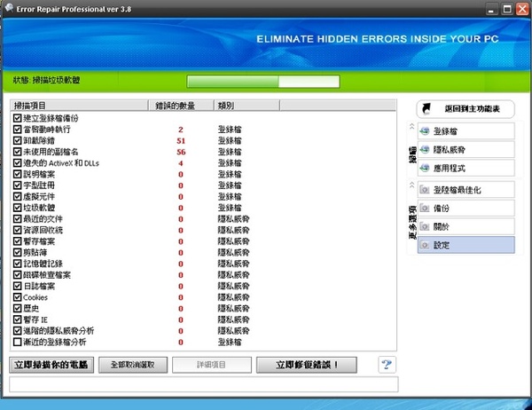Select the error count 56 for 未使用的副檔名
The image size is (532, 410).
click(x=181, y=152)
